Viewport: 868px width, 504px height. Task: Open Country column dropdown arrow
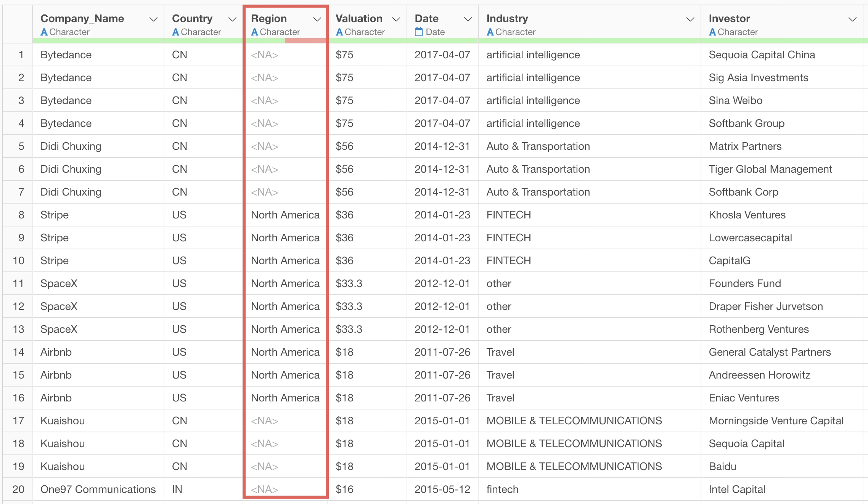pyautogui.click(x=232, y=19)
